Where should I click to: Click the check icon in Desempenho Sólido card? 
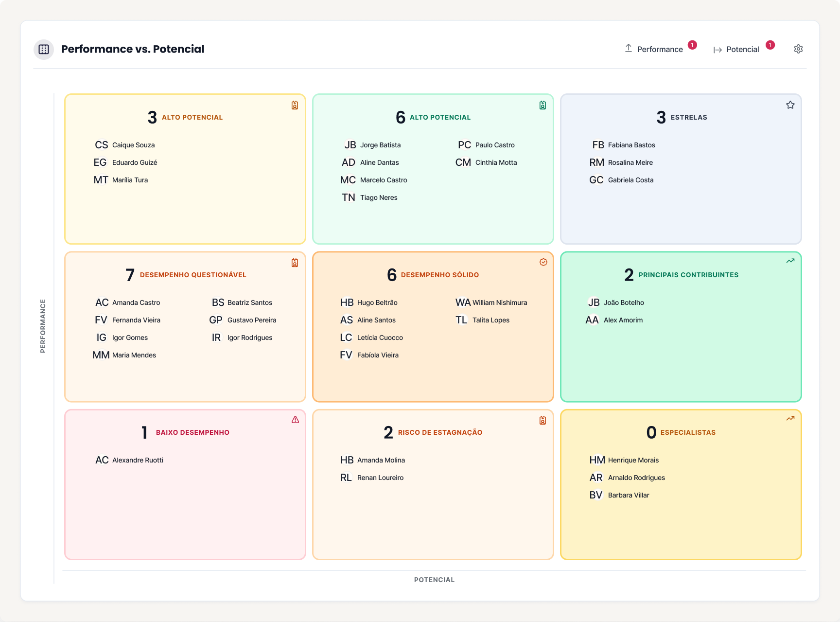[x=543, y=262]
